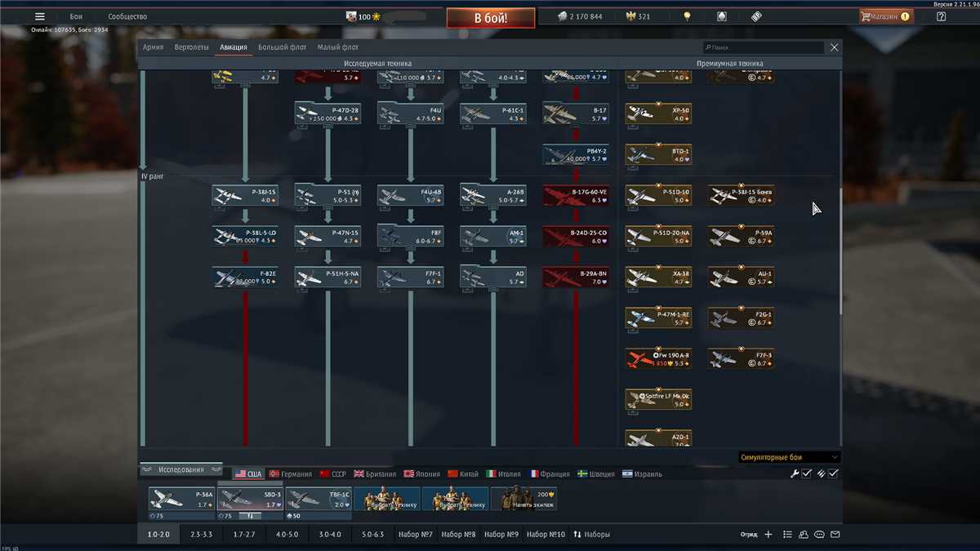The width and height of the screenshot is (980, 551).
Task: Open the Симуляторные бои dropdown
Action: (x=789, y=457)
